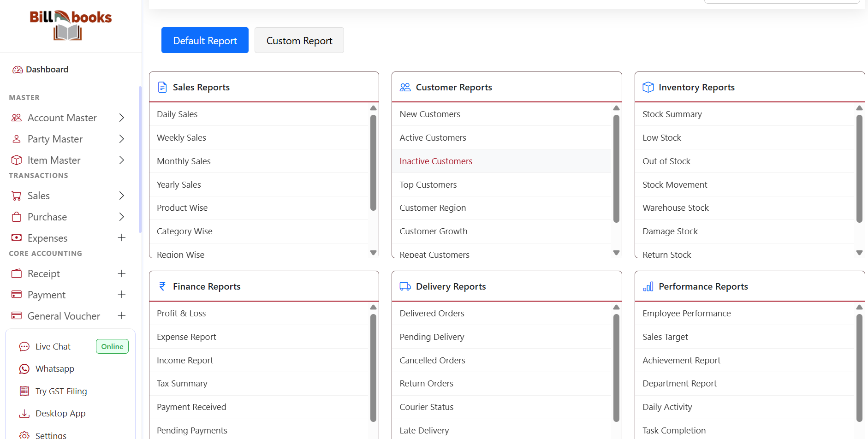Switch to the Custom Report tab

coord(299,41)
